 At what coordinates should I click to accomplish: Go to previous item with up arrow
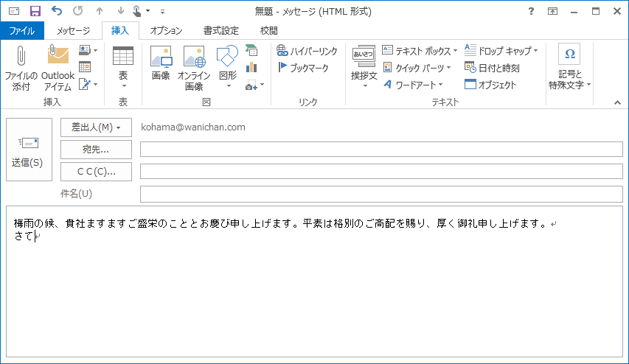point(100,11)
